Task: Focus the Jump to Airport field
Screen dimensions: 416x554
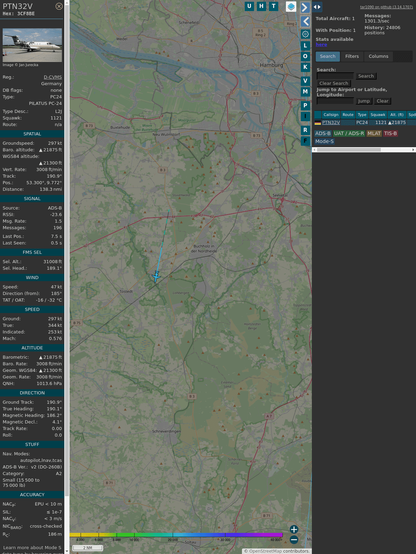Action: [335, 101]
